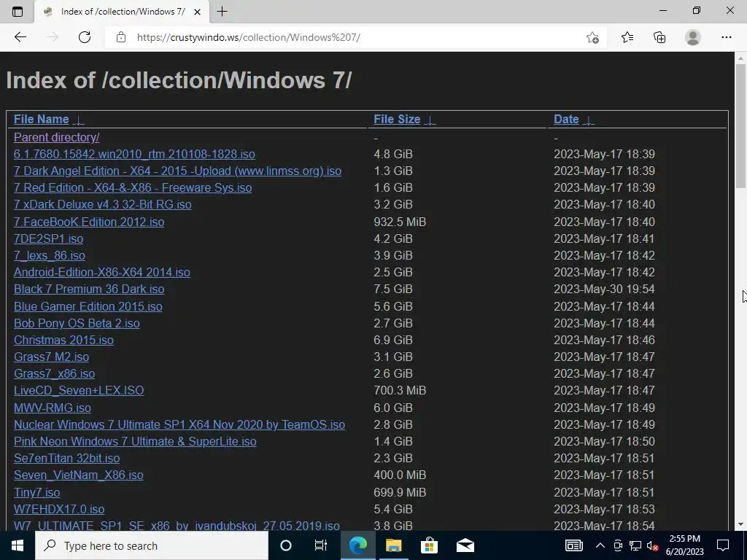This screenshot has width=747, height=560.
Task: Sort by Date column header
Action: coord(566,119)
